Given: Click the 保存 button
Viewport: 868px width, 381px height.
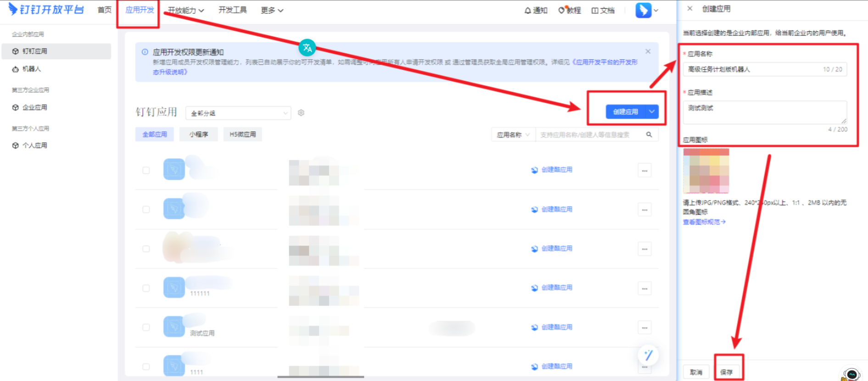Looking at the screenshot, I should coord(727,372).
